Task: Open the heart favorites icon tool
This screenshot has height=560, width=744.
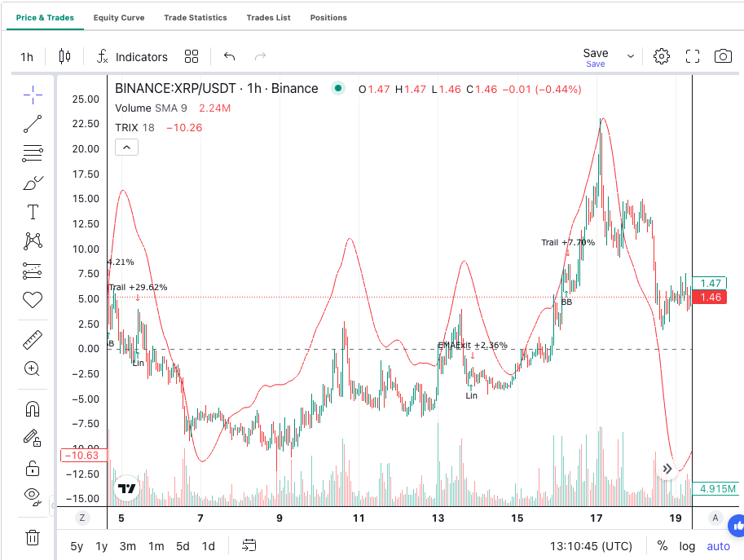Action: [x=33, y=299]
